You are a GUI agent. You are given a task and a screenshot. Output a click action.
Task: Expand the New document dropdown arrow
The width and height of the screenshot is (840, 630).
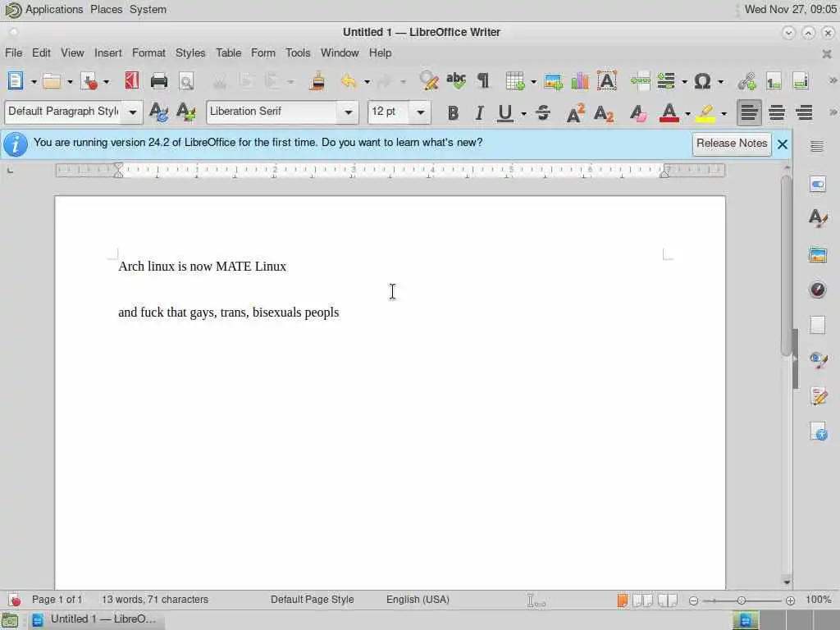pos(33,82)
